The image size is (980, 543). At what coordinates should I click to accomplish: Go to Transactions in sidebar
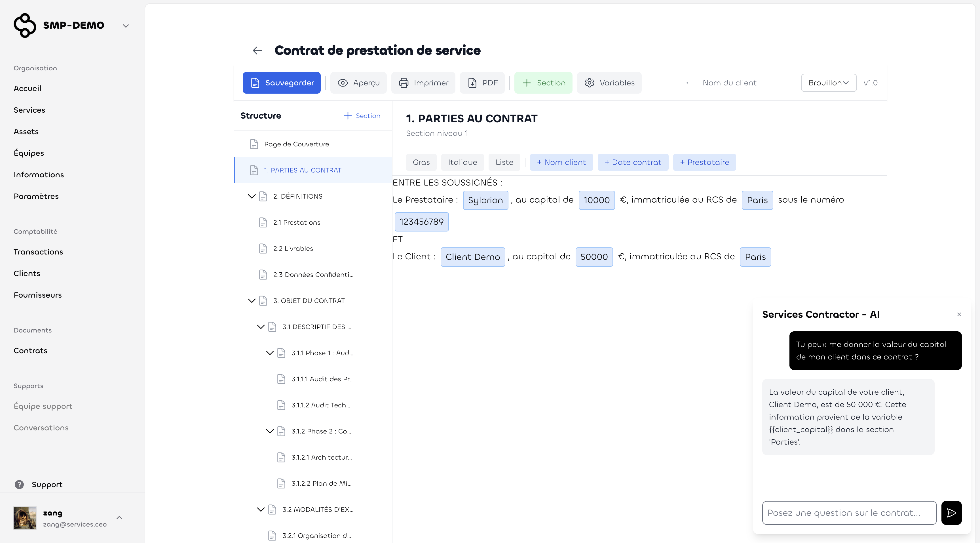pyautogui.click(x=38, y=252)
